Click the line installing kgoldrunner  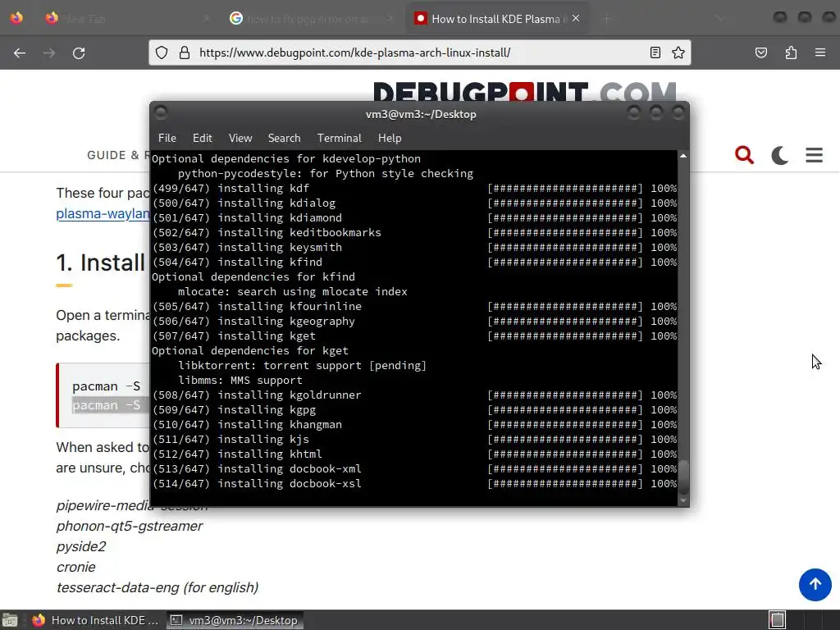click(x=414, y=395)
